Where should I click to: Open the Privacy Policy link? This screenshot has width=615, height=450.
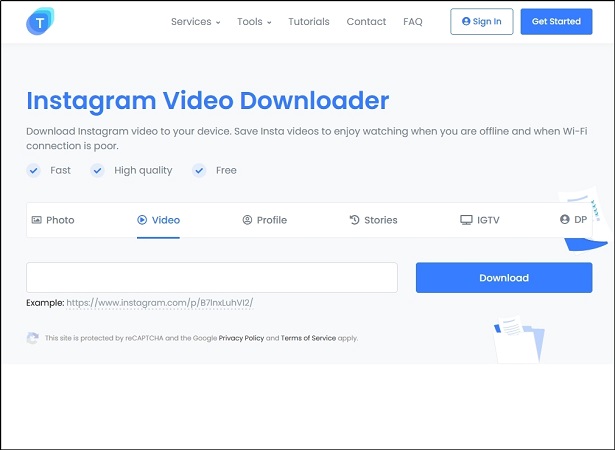pyautogui.click(x=241, y=338)
